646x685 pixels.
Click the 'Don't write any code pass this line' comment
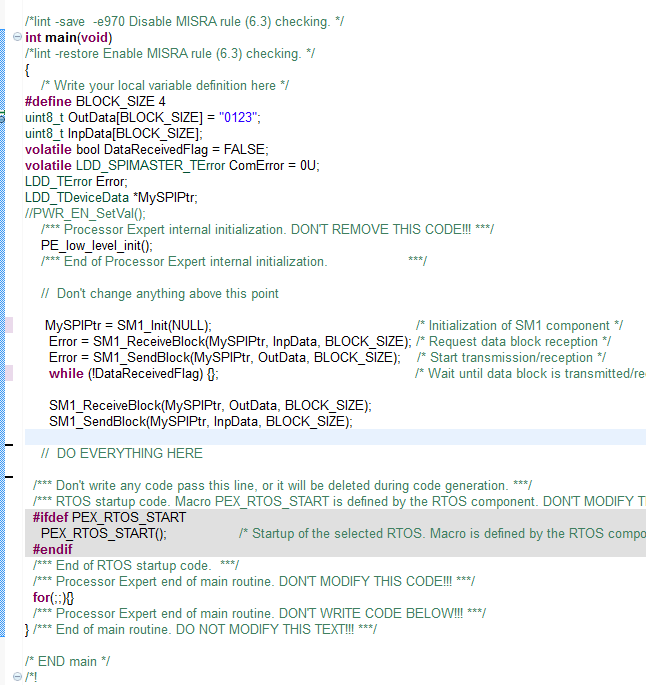(x=282, y=485)
